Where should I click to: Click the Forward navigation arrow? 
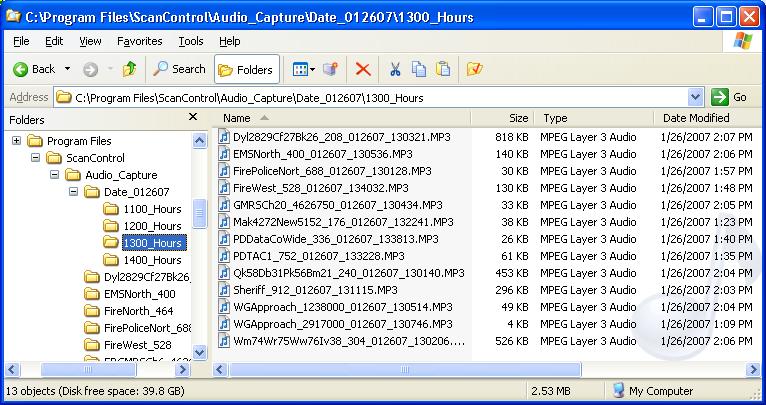point(90,69)
